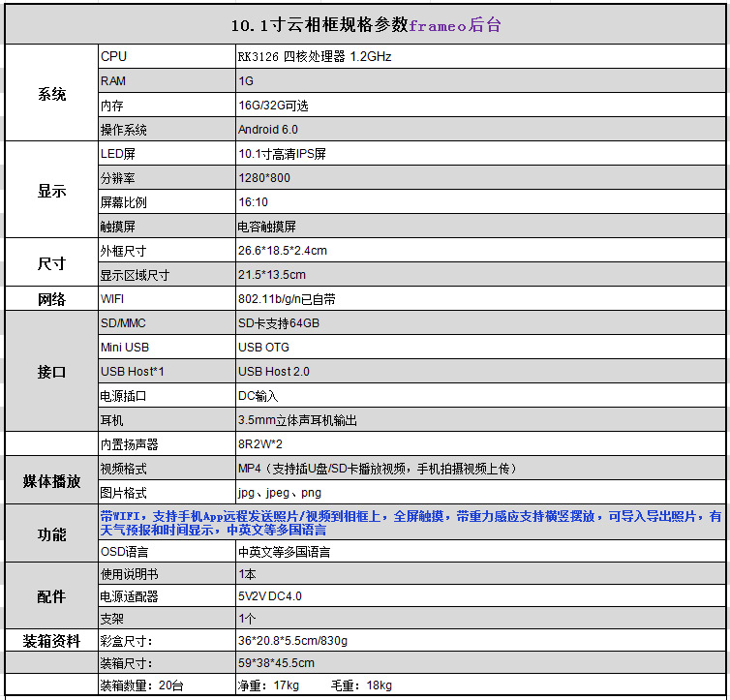730x700 pixels.
Task: Click the '3.5mm立体声耳机输出' cell
Action: pos(480,419)
